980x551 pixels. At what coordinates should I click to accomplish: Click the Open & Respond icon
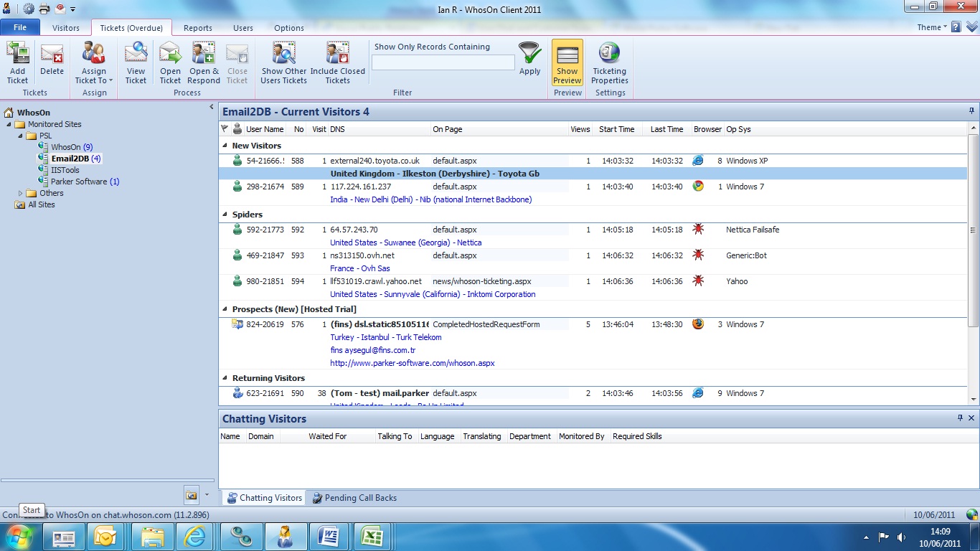(204, 62)
